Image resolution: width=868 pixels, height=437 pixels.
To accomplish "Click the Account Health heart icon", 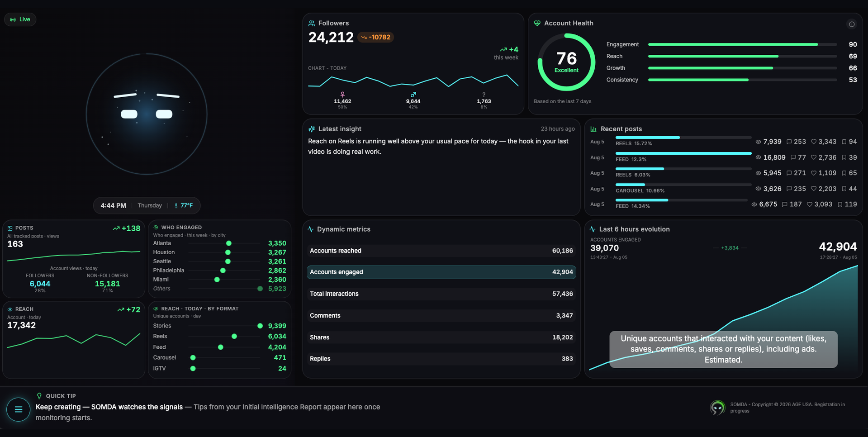I will (537, 23).
